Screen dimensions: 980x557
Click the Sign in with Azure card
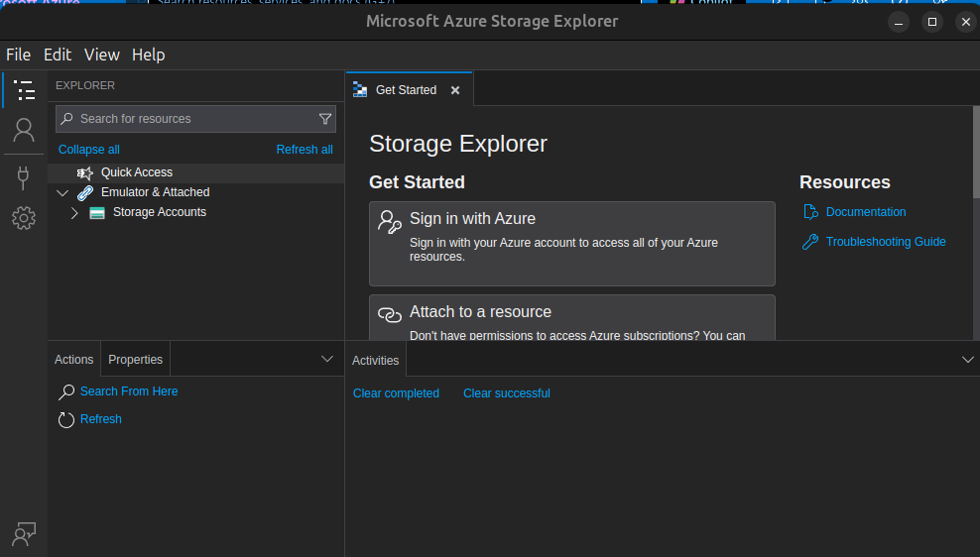[x=572, y=244]
